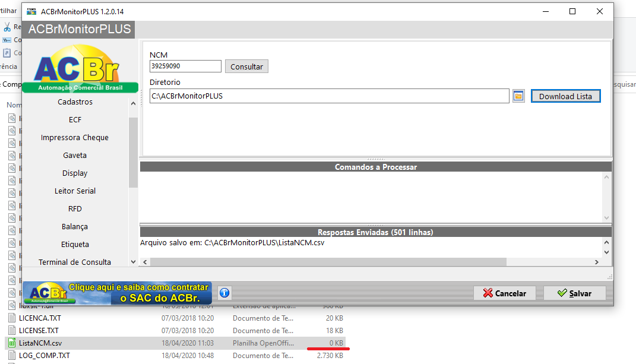Open the Impressora Cheque section
Screen dimensions: 636x364
(75, 138)
